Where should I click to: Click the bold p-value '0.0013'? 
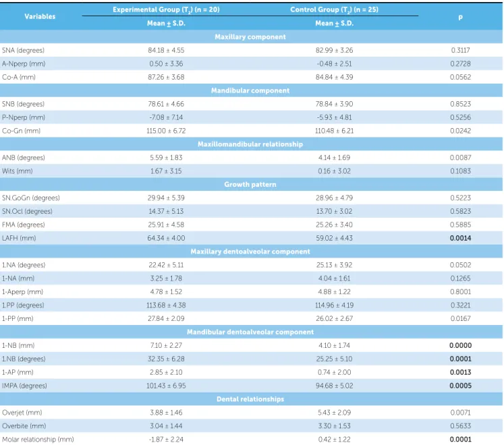(x=460, y=372)
